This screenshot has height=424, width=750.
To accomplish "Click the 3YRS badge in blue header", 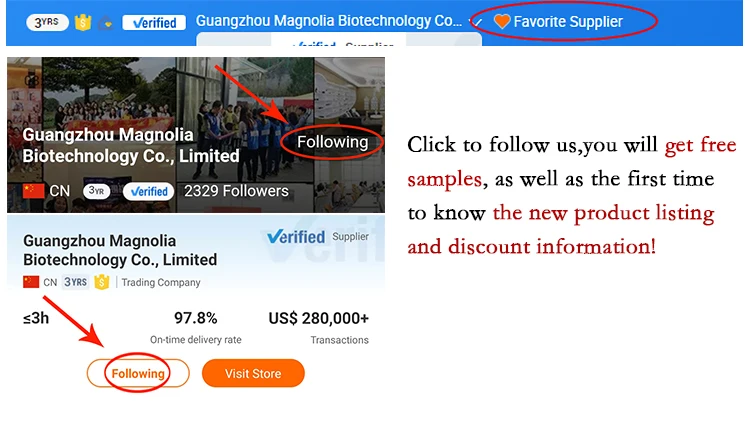I will (47, 22).
